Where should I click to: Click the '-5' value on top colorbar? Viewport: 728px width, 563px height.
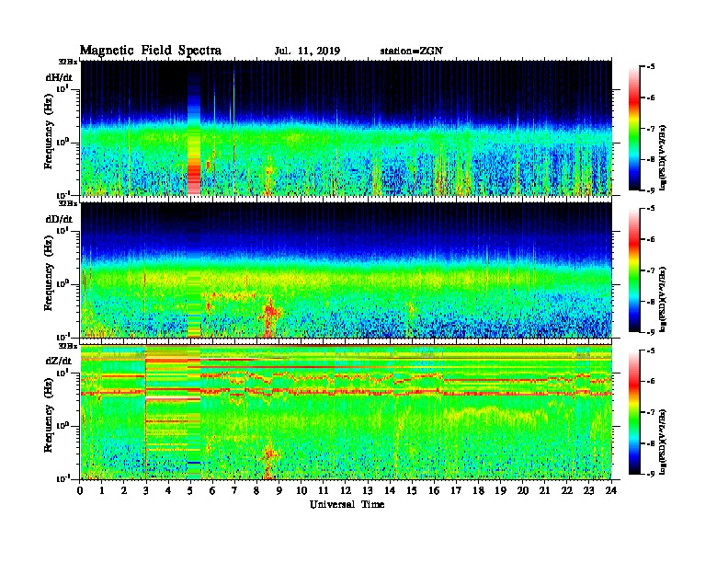(x=650, y=67)
